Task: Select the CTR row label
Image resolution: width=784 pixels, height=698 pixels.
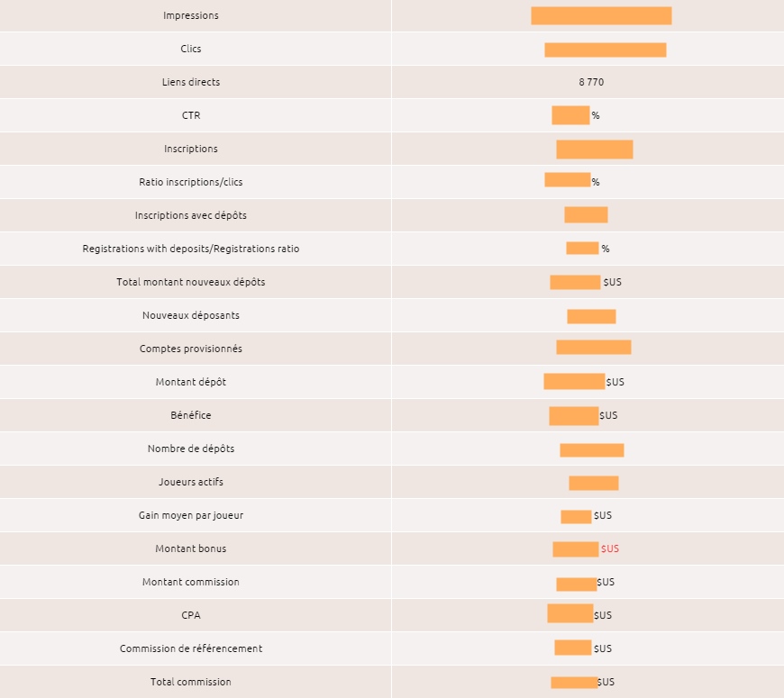Action: 191,115
